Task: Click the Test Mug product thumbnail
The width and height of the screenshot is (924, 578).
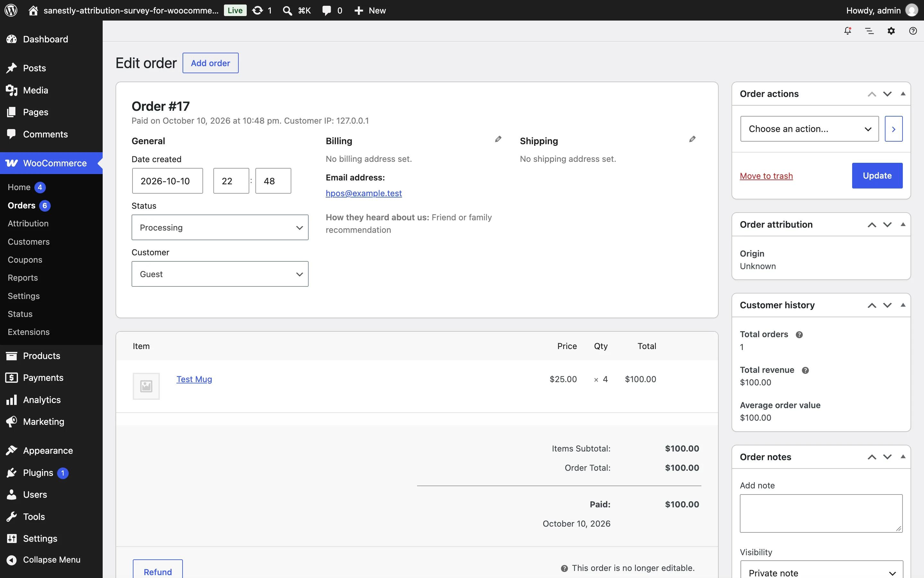Action: tap(146, 386)
